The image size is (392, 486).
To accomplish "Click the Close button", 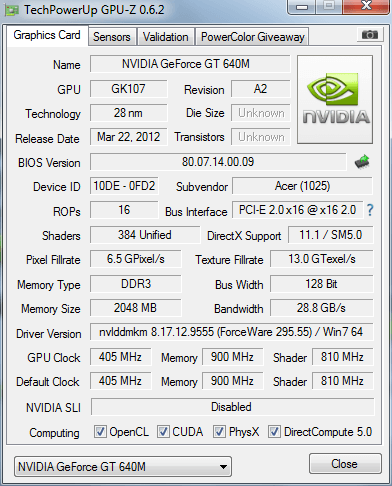I will (x=345, y=464).
